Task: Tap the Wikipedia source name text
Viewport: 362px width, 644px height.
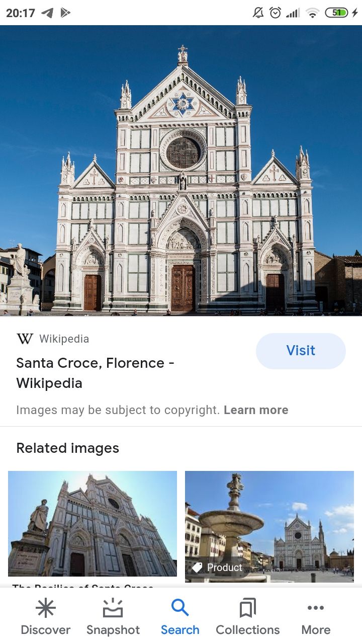Action: [x=64, y=339]
